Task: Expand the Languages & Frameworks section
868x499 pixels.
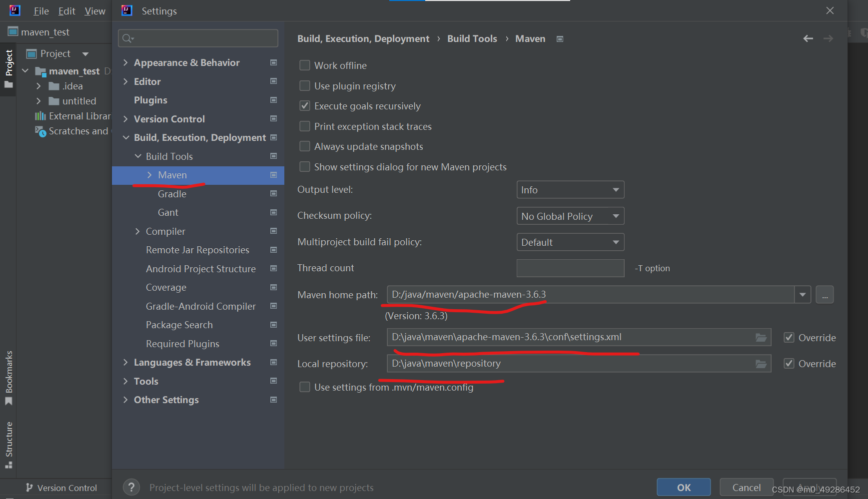Action: click(125, 362)
